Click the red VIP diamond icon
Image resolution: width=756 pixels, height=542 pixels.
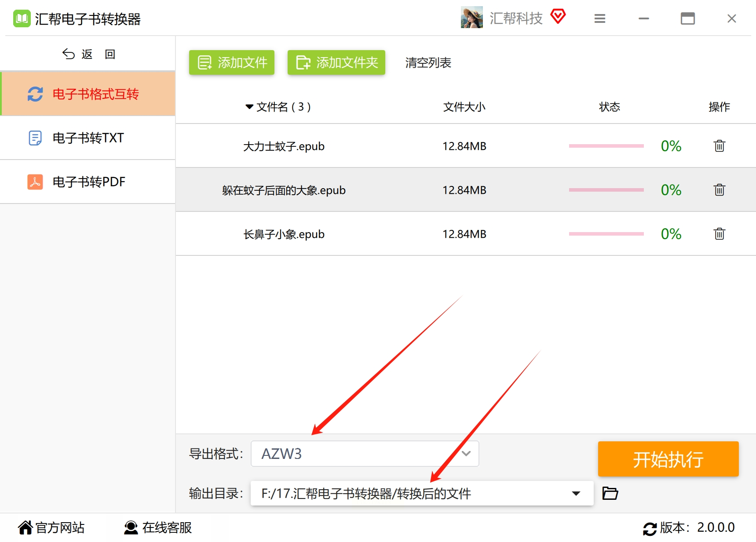tap(558, 17)
